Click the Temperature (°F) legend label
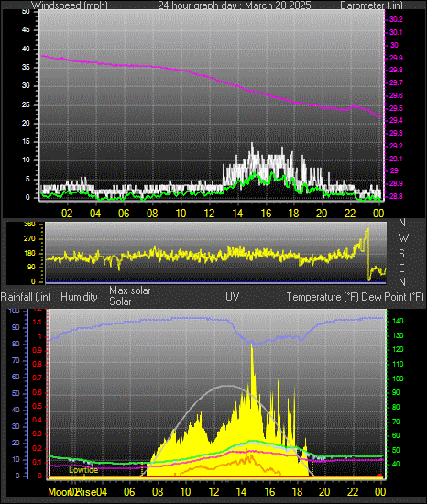Screen dimensions: 427x504 pyautogui.click(x=323, y=297)
